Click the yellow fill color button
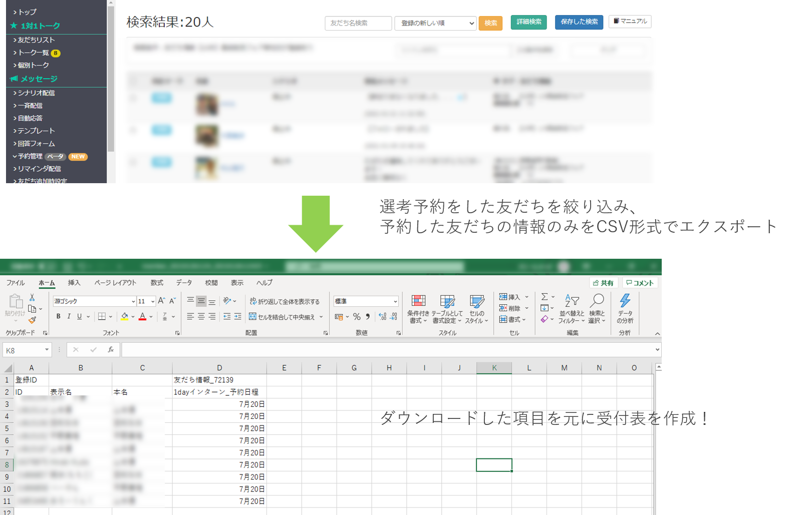 pos(124,316)
